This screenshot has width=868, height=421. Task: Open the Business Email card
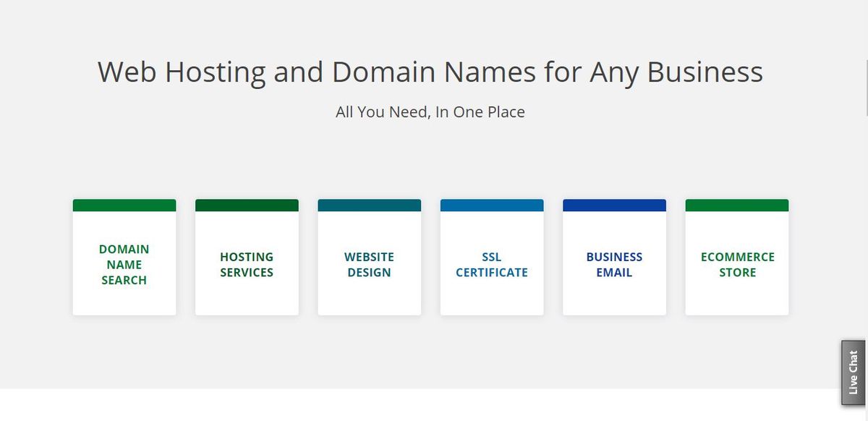[615, 258]
